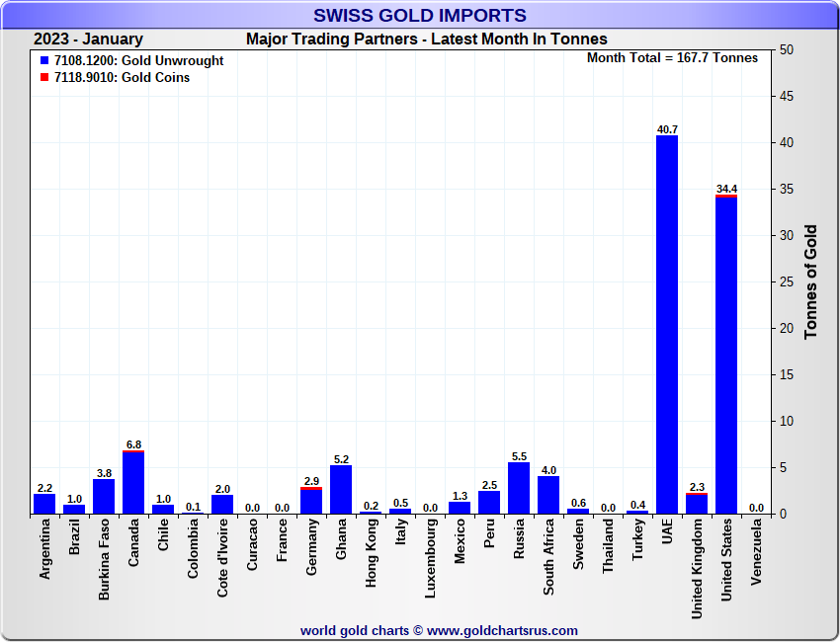Click the Russia bar labeled 5.5
This screenshot has width=840, height=642.
click(519, 488)
